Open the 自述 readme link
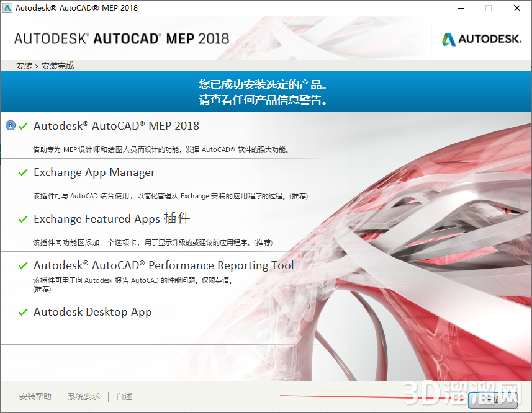Viewport: 532px width, 413px height. pos(124,396)
